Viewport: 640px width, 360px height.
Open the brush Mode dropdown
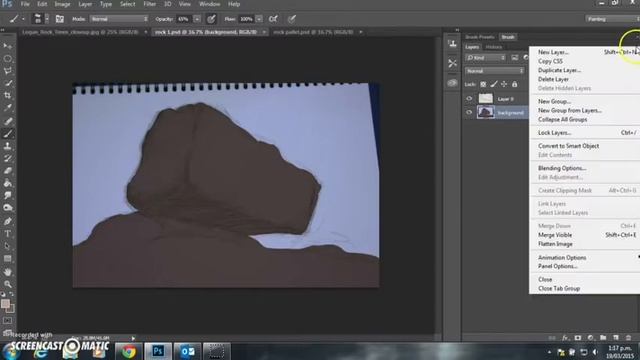119,19
